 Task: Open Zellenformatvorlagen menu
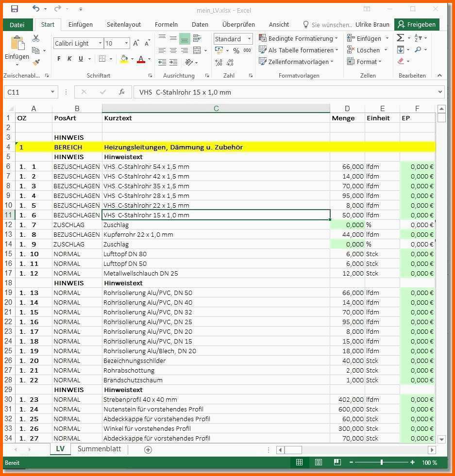tap(296, 62)
